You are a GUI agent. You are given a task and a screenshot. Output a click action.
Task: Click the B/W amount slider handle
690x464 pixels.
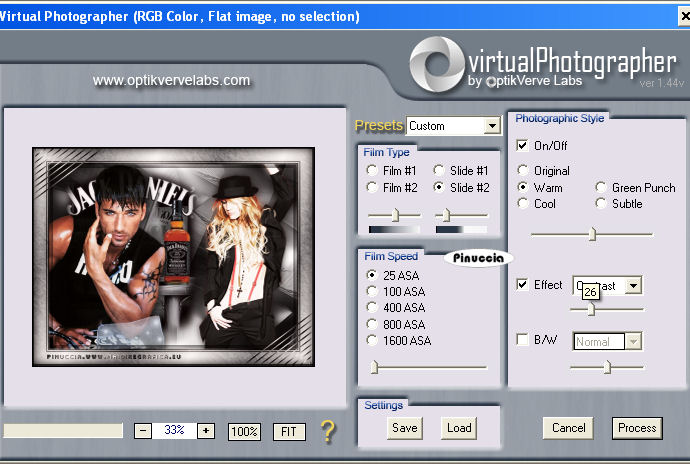pyautogui.click(x=608, y=367)
